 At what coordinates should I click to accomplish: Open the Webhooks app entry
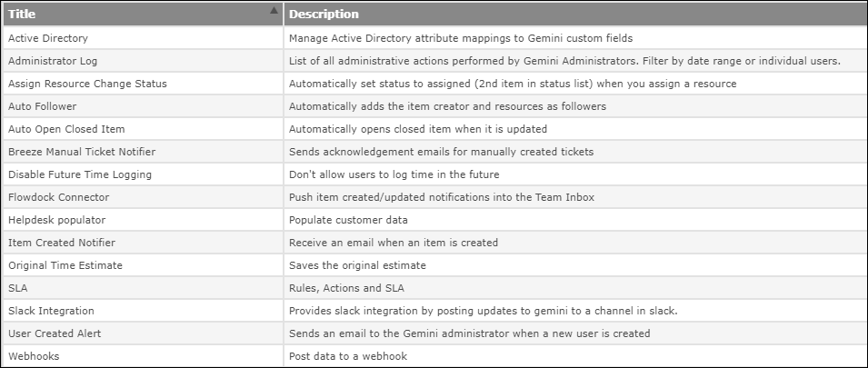[x=34, y=356]
